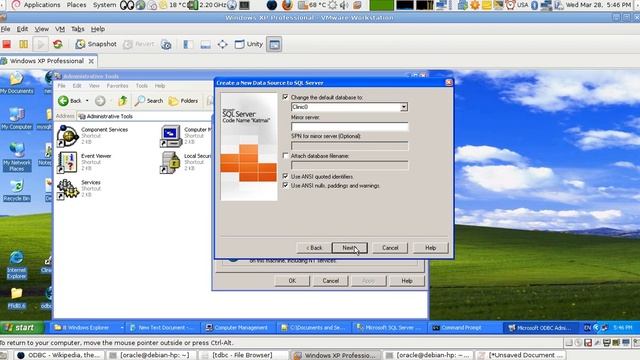This screenshot has width=640, height=360.
Task: Click Help in the ODBC Administrator dialog
Action: click(x=407, y=281)
